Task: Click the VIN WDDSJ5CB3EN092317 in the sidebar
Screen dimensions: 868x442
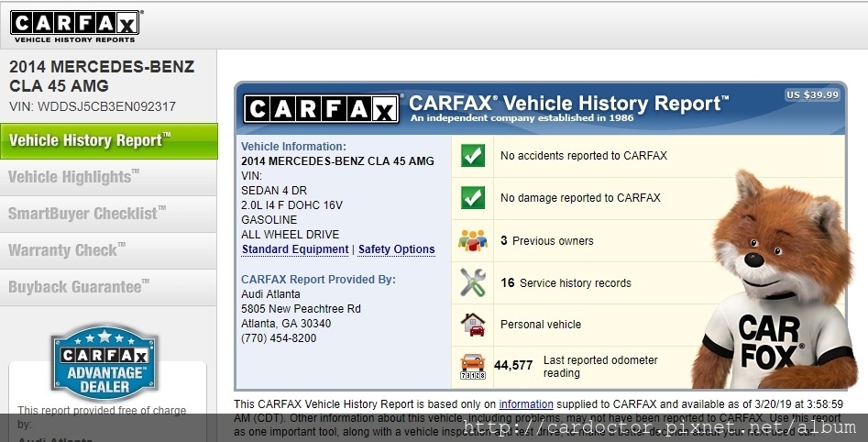Action: tap(93, 107)
